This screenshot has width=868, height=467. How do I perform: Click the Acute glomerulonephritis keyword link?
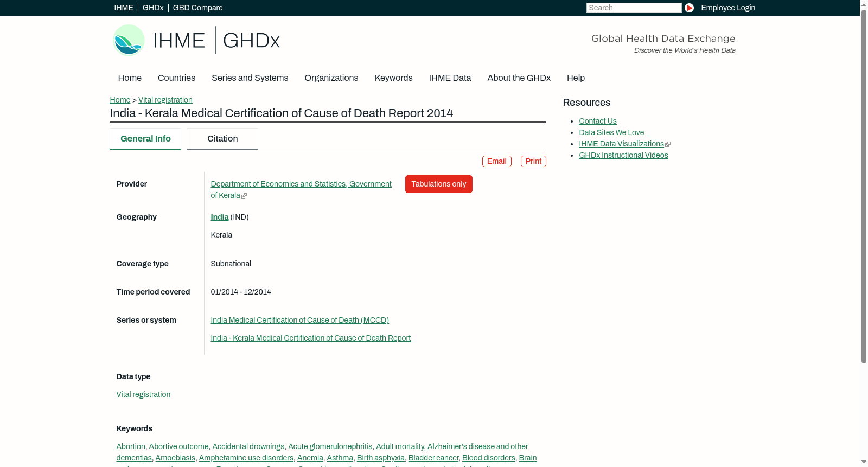(330, 447)
